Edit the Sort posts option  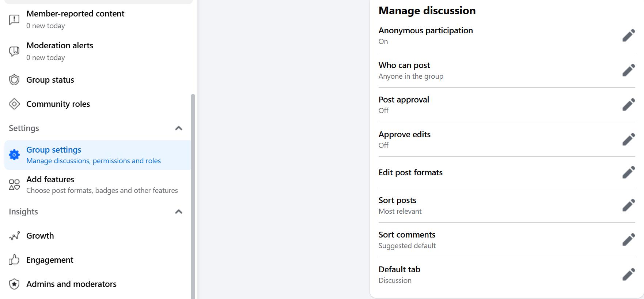628,205
